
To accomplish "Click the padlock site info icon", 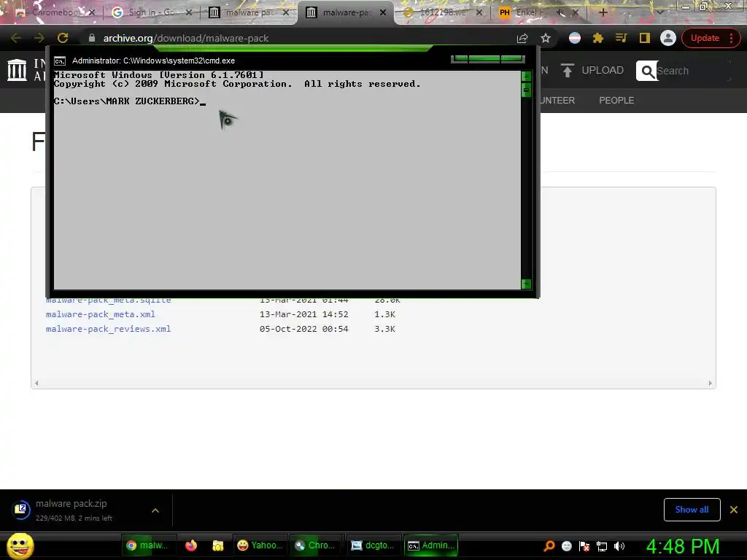I will [x=92, y=38].
